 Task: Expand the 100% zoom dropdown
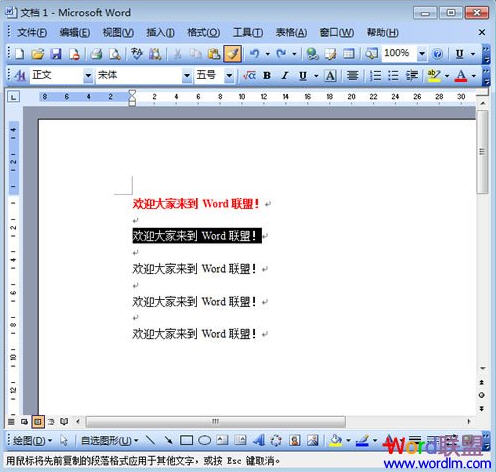click(x=422, y=54)
